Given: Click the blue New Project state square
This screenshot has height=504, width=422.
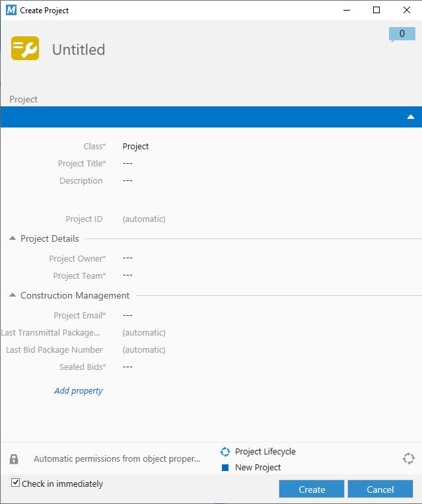Looking at the screenshot, I should tap(225, 468).
